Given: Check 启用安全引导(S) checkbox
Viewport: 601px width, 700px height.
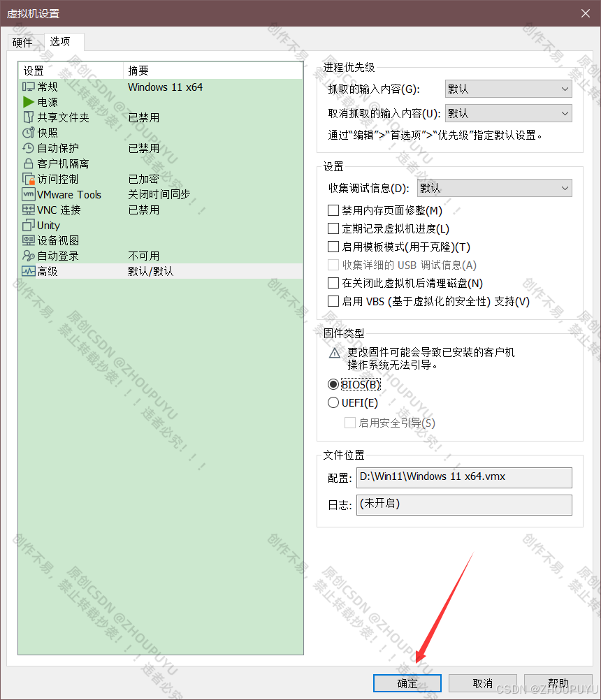Looking at the screenshot, I should [x=350, y=423].
